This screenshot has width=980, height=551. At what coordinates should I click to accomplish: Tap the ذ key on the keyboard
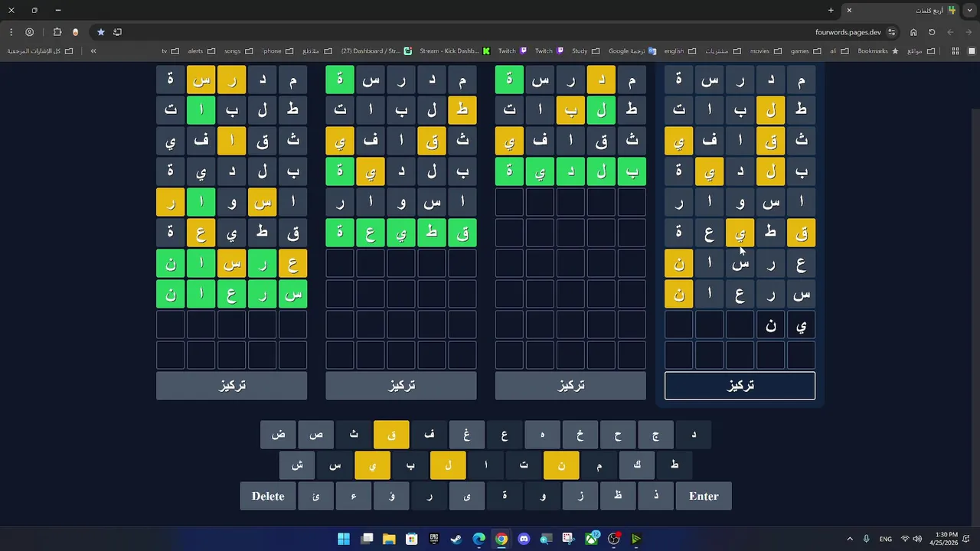pyautogui.click(x=655, y=496)
